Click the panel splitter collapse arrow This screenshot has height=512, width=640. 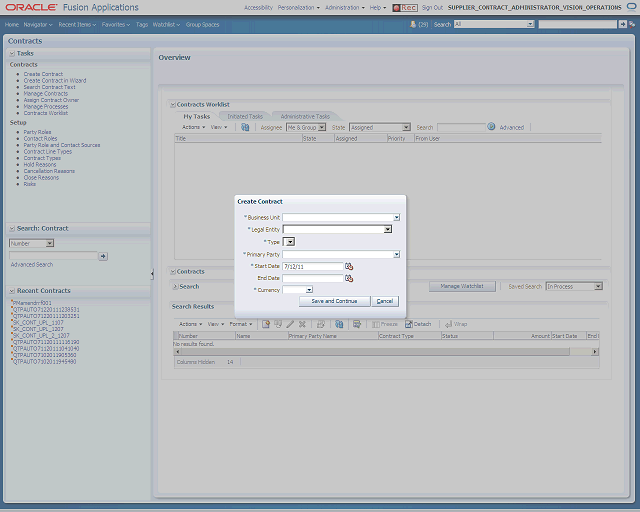click(x=152, y=274)
